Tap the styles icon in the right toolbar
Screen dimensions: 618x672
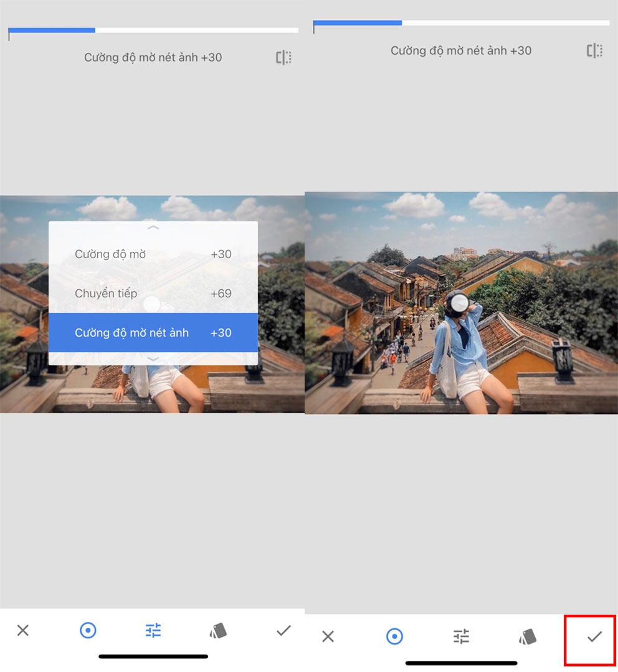click(526, 637)
